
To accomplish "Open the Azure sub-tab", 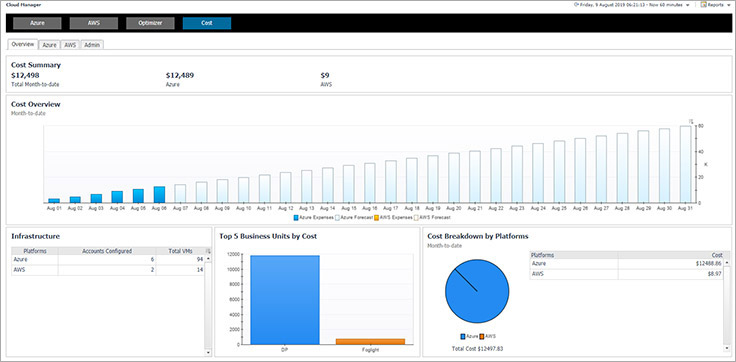I will coord(49,45).
